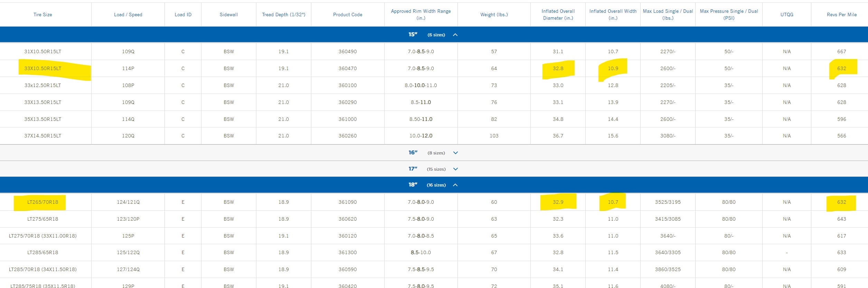
Task: Collapse the 15" sizes section chevron
Action: 455,35
